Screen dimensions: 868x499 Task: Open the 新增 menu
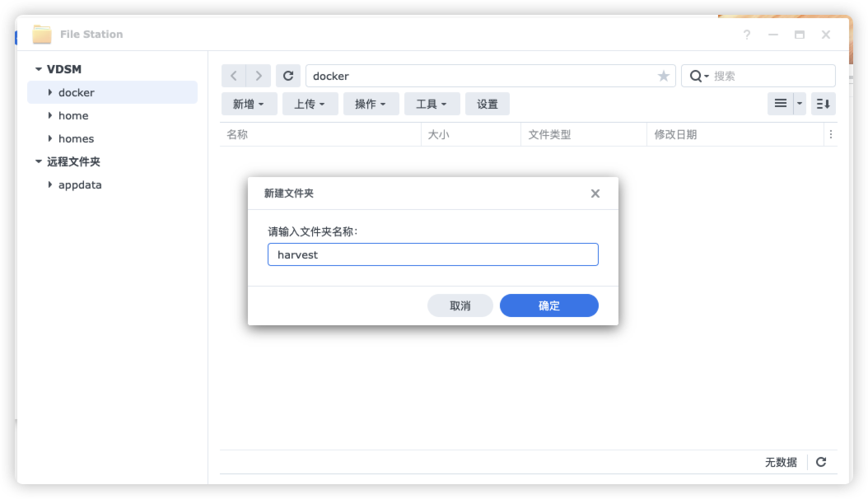[x=249, y=104]
